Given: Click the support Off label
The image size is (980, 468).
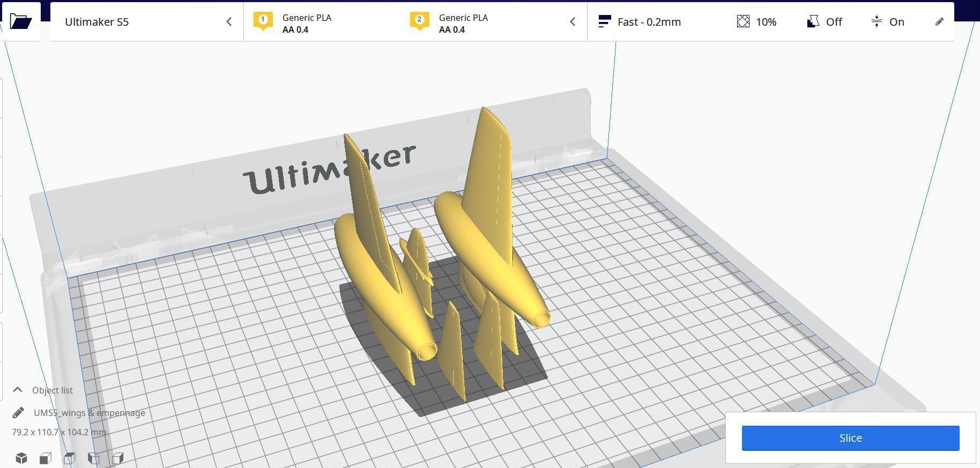Looking at the screenshot, I should (x=834, y=22).
